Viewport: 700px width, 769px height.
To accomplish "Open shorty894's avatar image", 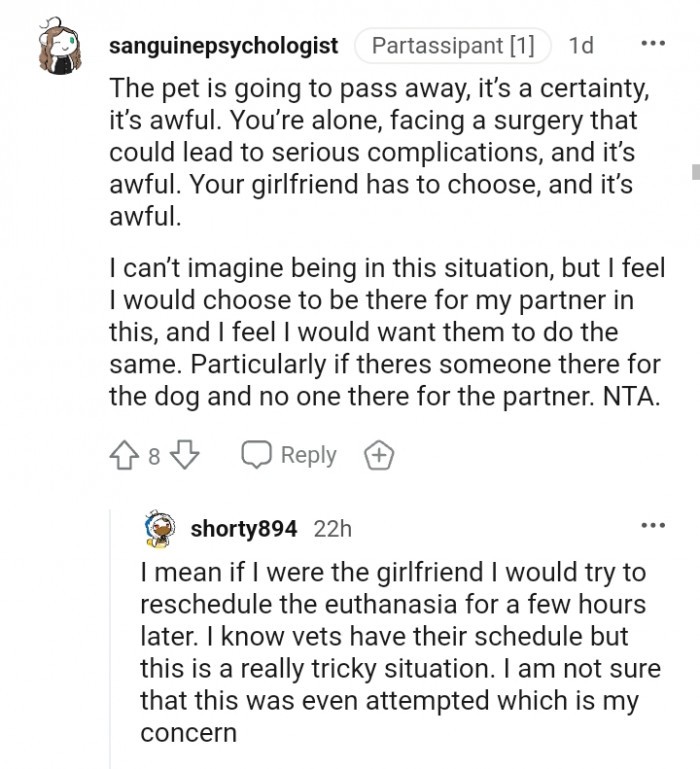I will [161, 528].
